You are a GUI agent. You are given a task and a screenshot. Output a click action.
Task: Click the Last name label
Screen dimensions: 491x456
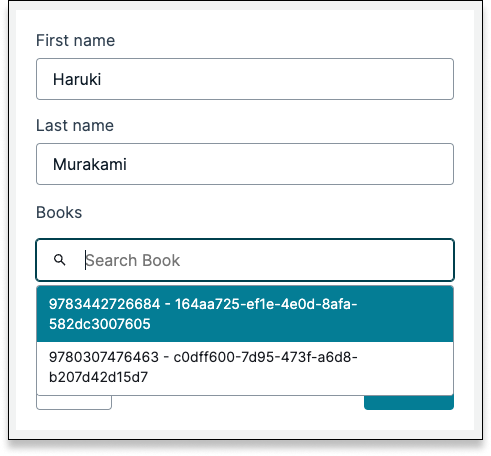tap(75, 125)
